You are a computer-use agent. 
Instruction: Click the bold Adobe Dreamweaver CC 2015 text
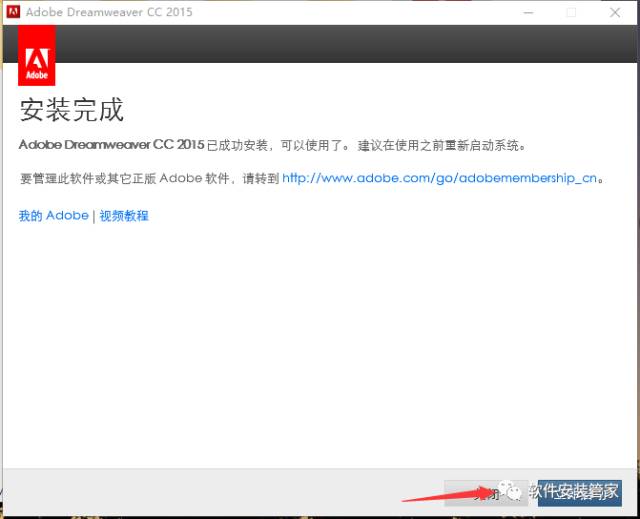click(x=111, y=145)
